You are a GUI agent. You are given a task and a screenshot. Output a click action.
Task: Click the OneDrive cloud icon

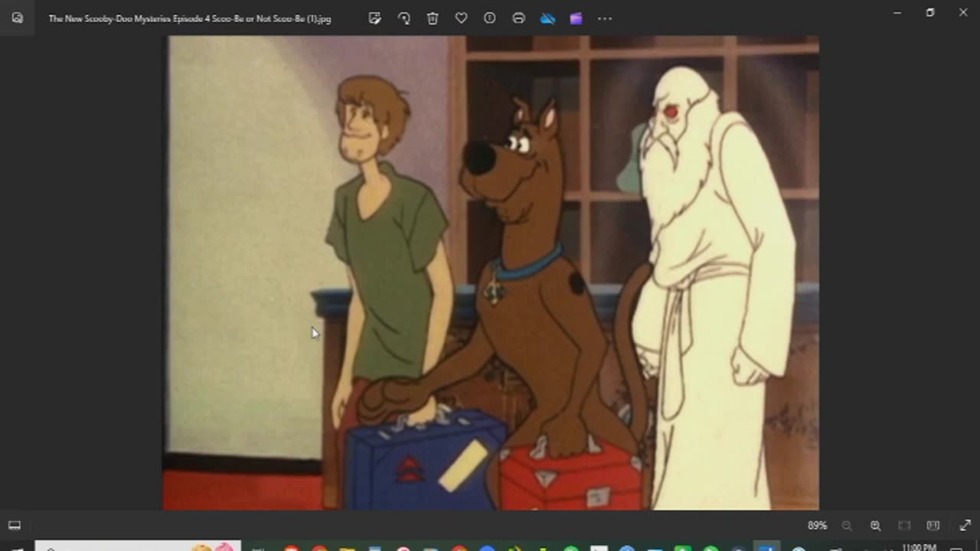pyautogui.click(x=547, y=18)
